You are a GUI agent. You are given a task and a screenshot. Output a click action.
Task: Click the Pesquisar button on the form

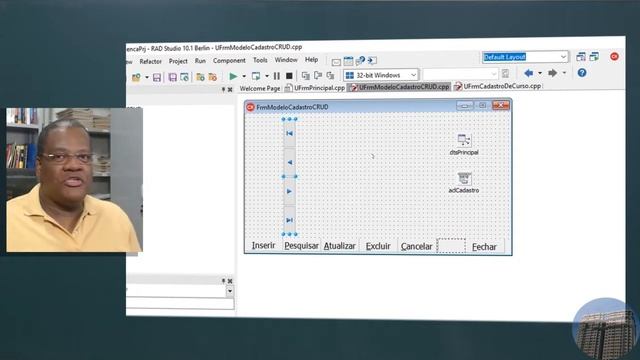point(301,246)
